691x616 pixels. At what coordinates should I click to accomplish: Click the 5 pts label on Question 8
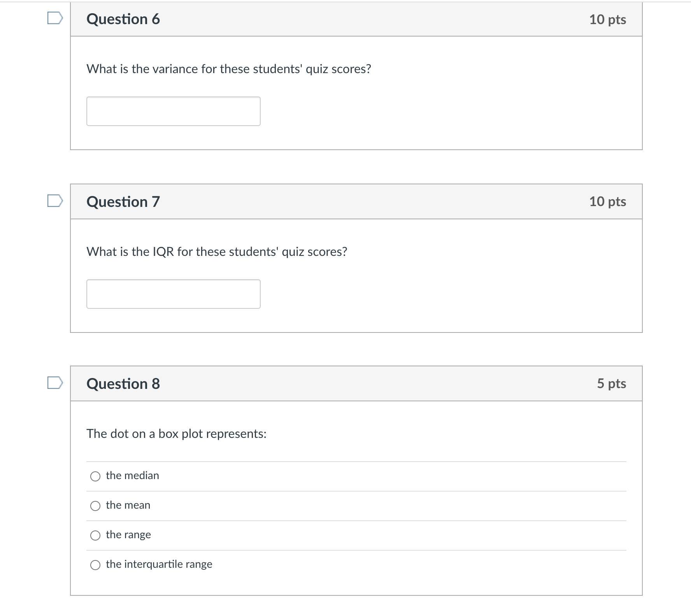[x=612, y=383]
